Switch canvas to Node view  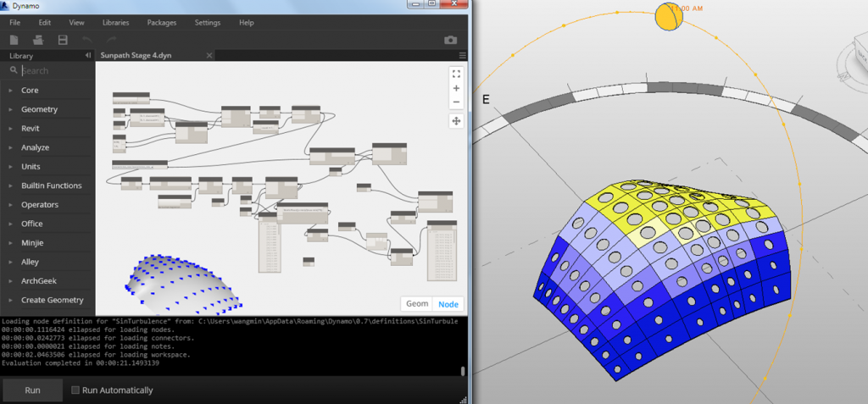[448, 304]
